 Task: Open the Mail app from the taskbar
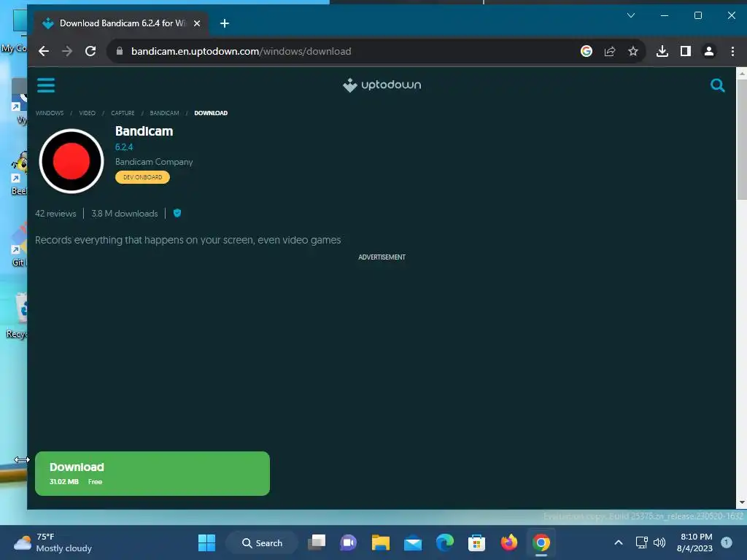[413, 542]
